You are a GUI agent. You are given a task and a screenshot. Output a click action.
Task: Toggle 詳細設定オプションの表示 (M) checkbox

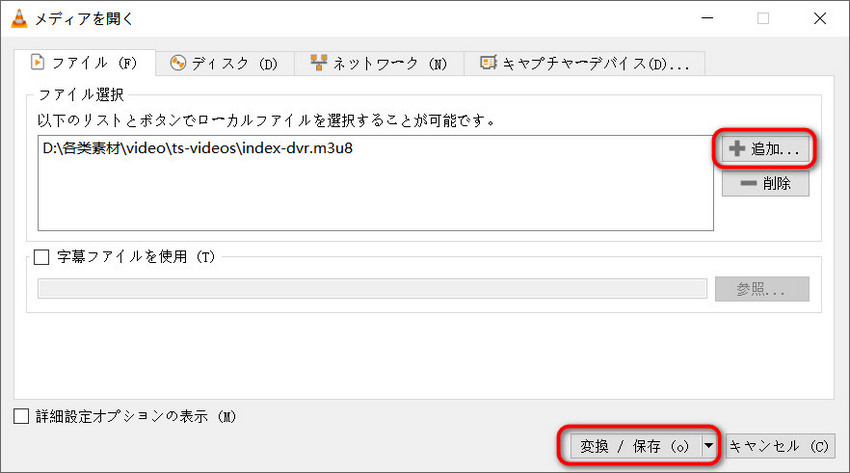(21, 416)
